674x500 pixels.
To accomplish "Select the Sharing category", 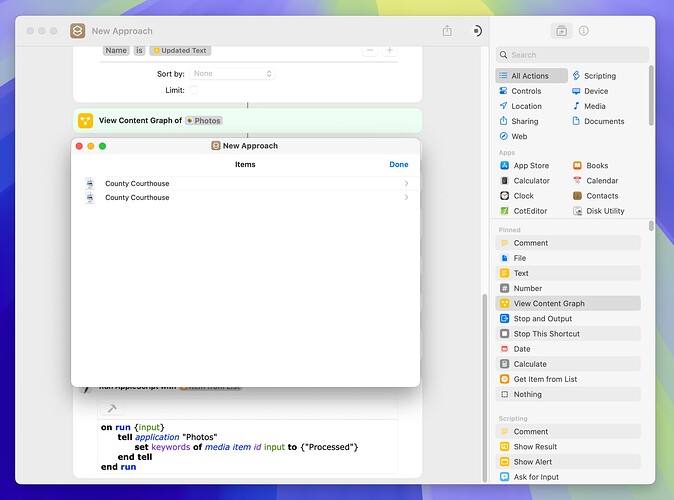I will click(518, 121).
